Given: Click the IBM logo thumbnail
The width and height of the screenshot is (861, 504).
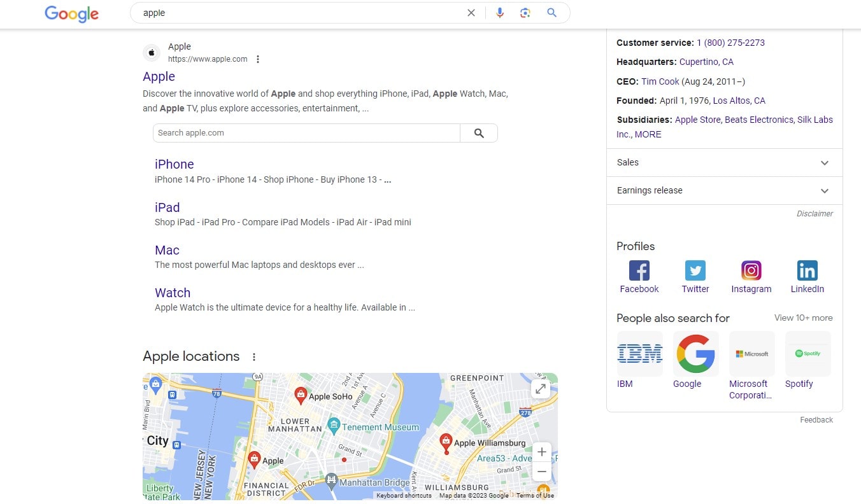Looking at the screenshot, I should pyautogui.click(x=640, y=354).
